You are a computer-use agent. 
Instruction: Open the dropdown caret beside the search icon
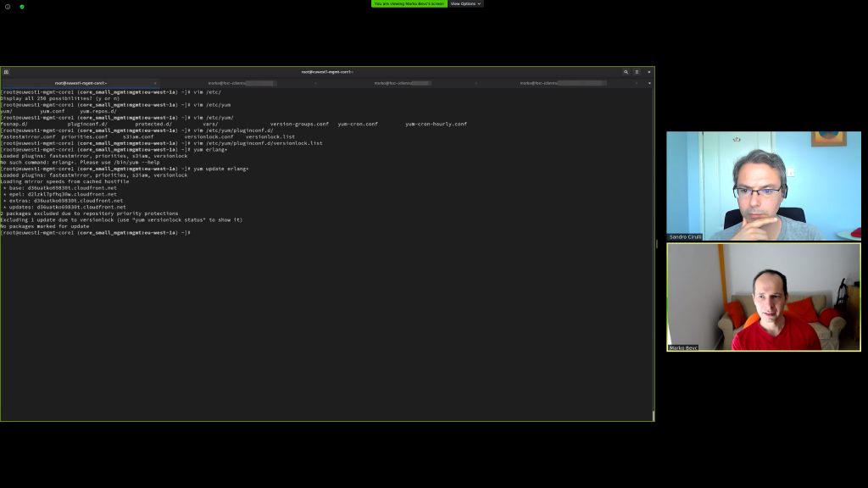coord(648,83)
